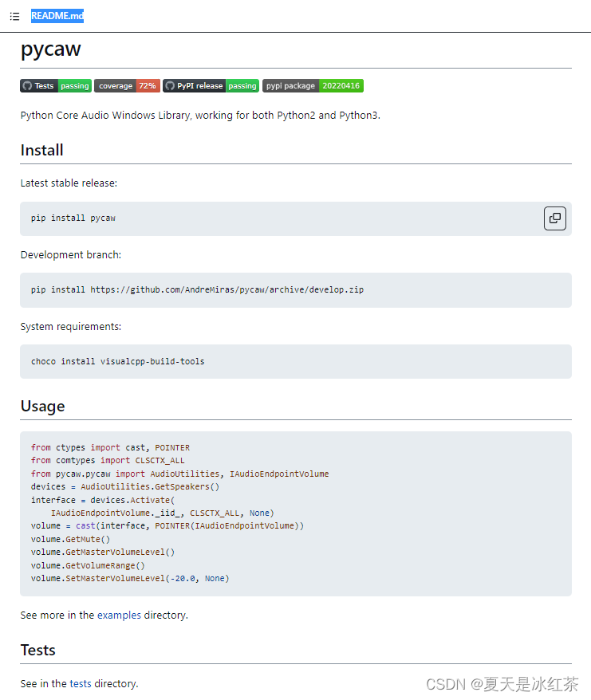
Task: Click 'System requirements:' text
Action: tap(71, 327)
